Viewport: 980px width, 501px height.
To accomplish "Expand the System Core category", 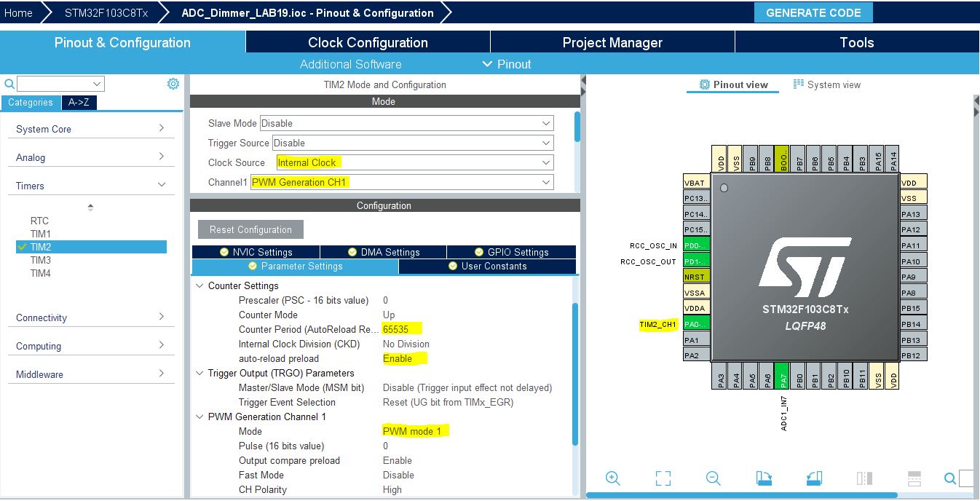I will pyautogui.click(x=91, y=129).
